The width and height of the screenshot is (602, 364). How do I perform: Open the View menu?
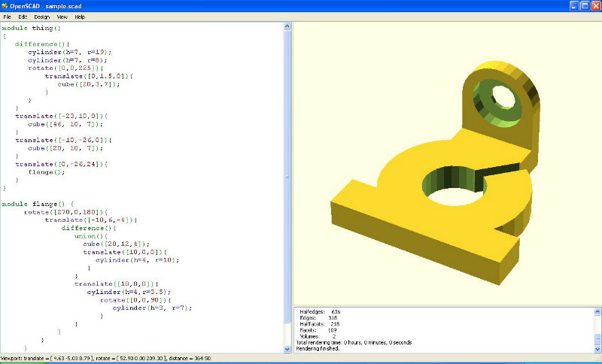[x=62, y=17]
